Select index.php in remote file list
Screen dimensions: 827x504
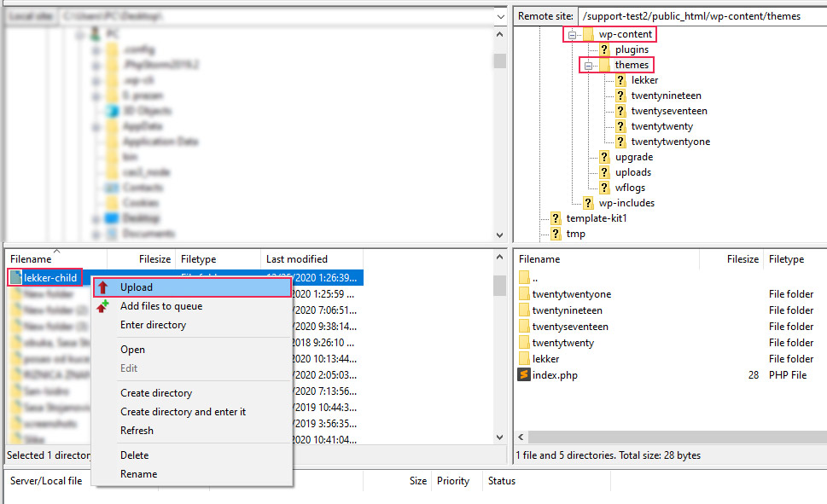coord(555,375)
